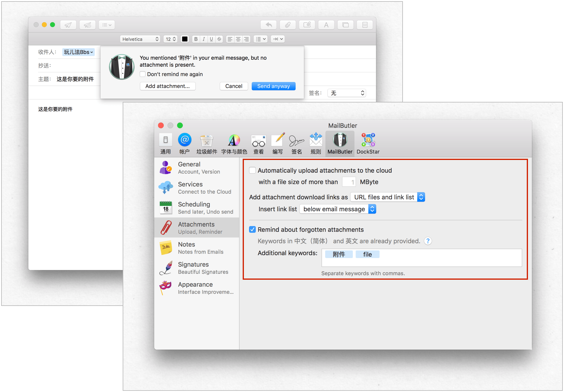Open 帐户 Accounts preferences tab

click(185, 144)
